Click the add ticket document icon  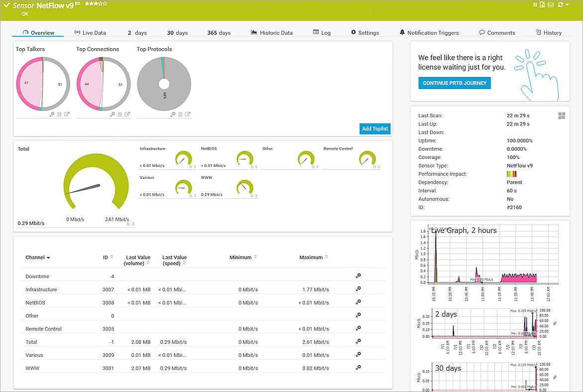click(542, 5)
